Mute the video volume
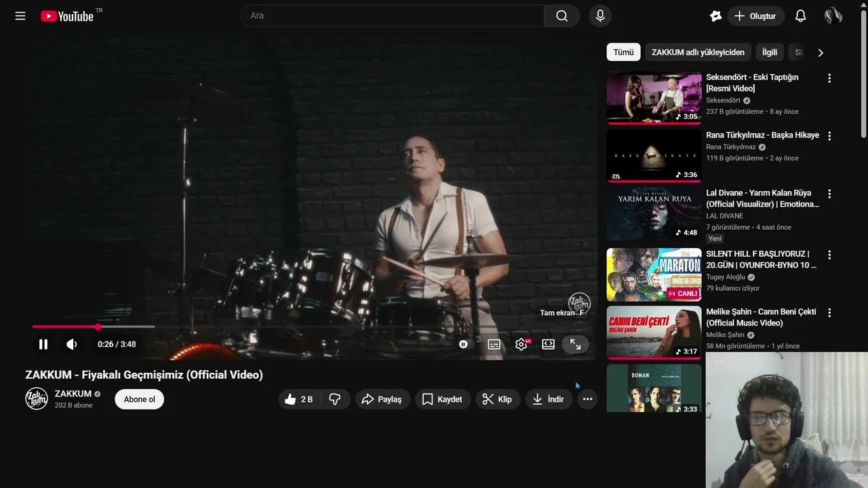The image size is (868, 488). click(72, 344)
